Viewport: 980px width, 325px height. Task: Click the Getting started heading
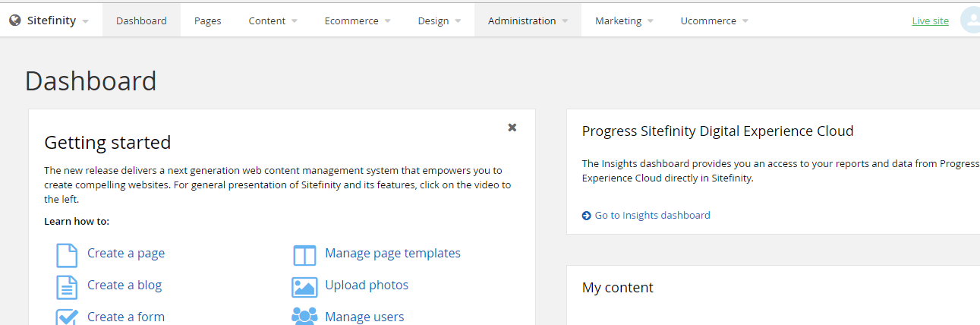[108, 143]
